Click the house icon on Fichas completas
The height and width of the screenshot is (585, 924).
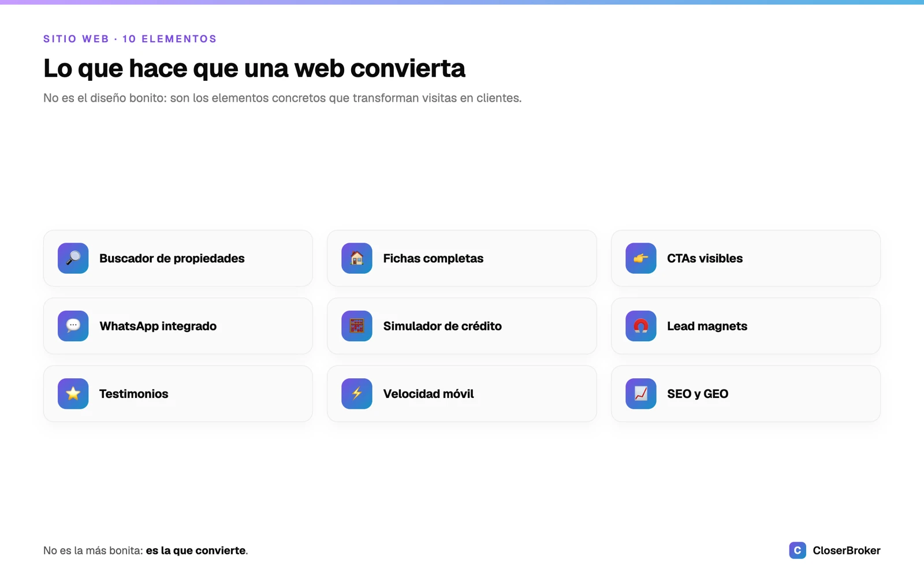357,258
